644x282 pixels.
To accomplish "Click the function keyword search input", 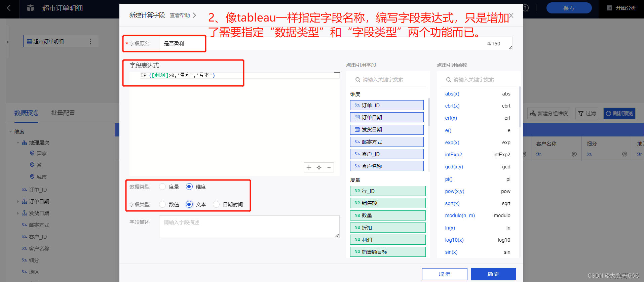I will point(479,80).
